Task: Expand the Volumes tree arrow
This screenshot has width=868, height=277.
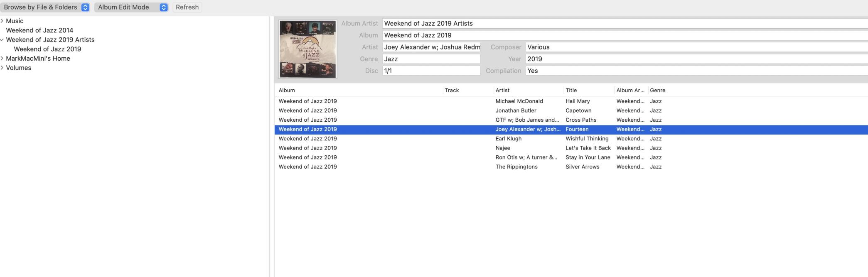Action: (x=2, y=68)
